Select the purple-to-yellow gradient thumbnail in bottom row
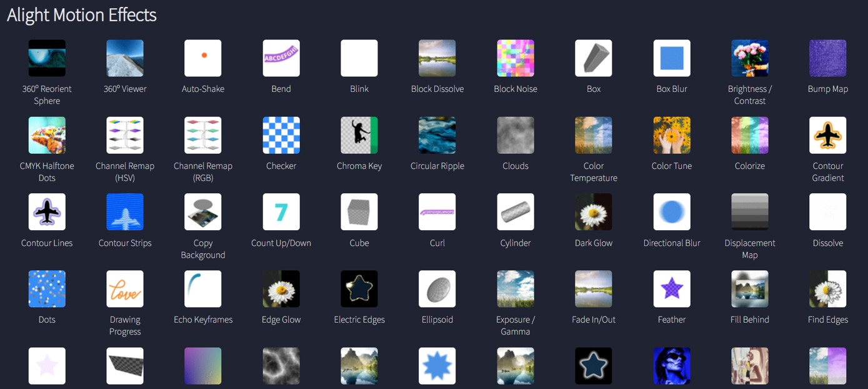The width and height of the screenshot is (868, 389). point(203,366)
